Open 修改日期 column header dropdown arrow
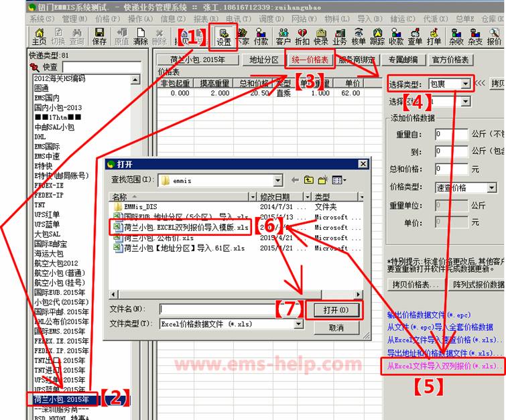The height and width of the screenshot is (420, 506). click(308, 196)
